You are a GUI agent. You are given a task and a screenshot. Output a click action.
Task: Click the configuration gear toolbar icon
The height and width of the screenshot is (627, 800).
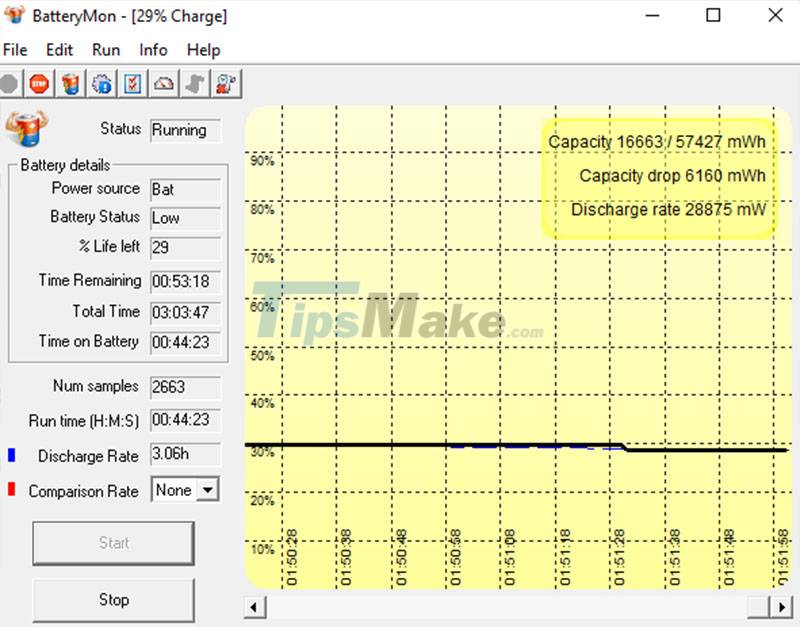point(101,83)
